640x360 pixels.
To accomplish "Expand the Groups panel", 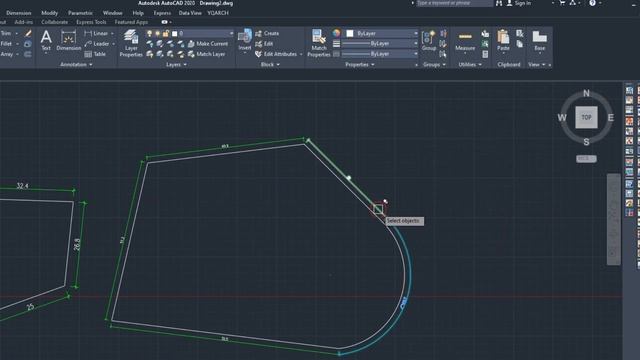I will tap(434, 64).
